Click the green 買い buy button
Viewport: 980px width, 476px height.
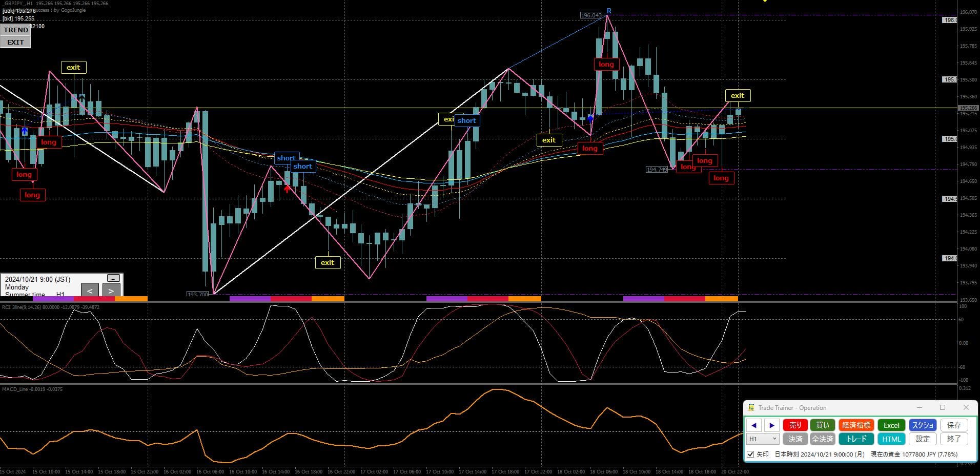point(822,425)
